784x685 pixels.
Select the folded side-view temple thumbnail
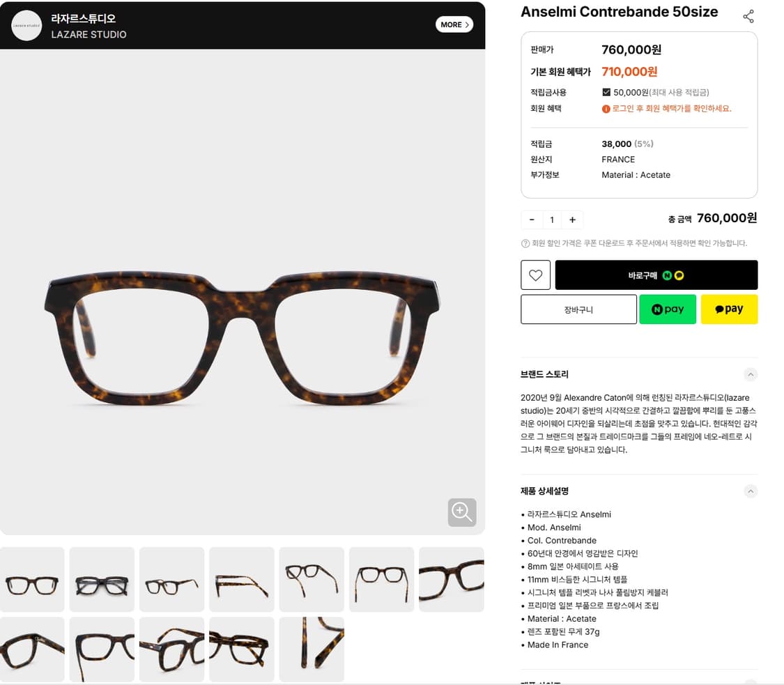[242, 580]
